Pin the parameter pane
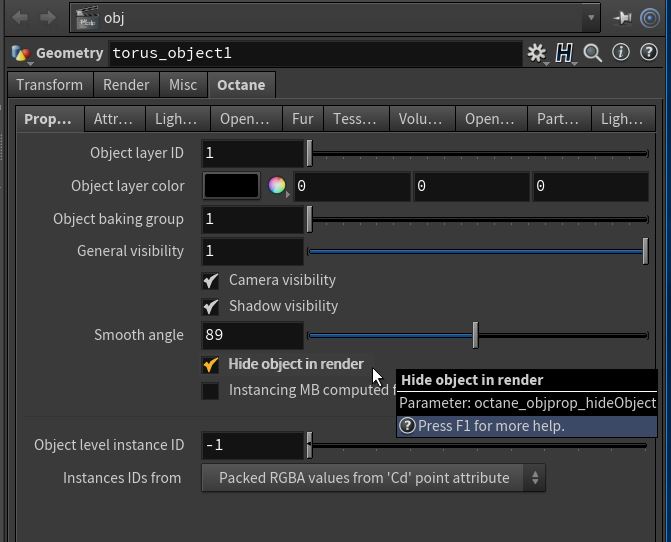This screenshot has height=542, width=671. 622,18
